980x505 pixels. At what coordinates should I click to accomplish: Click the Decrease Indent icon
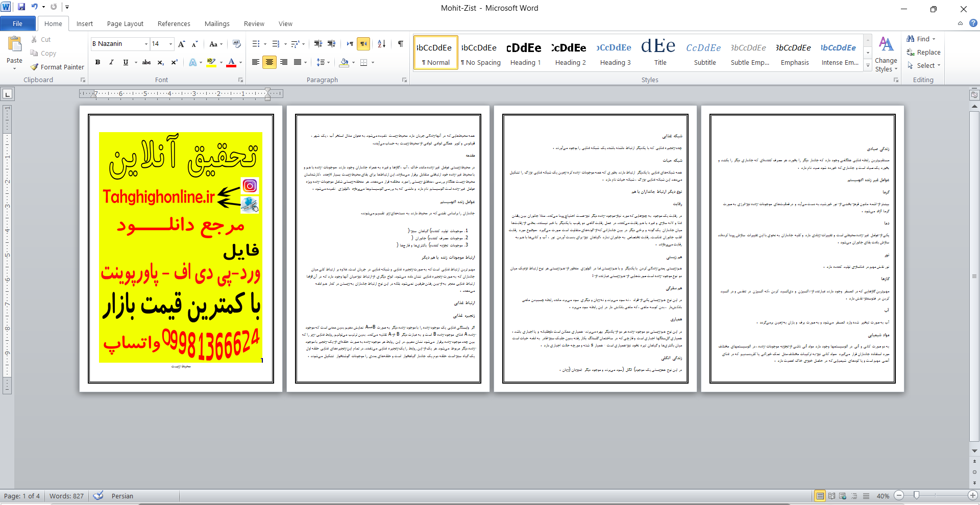tap(318, 44)
